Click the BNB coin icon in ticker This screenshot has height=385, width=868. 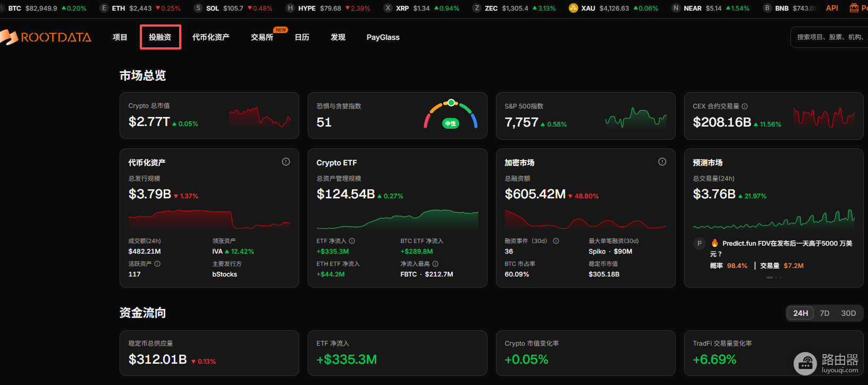[x=767, y=8]
